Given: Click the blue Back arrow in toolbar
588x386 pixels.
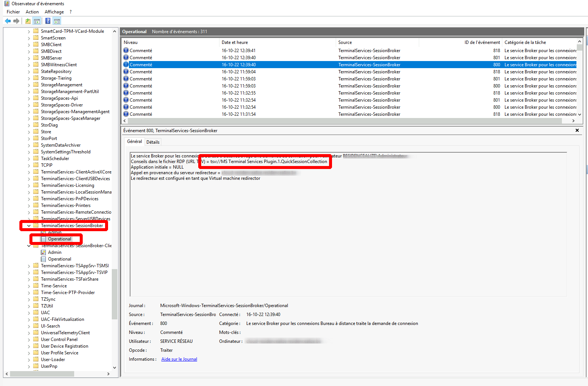Looking at the screenshot, I should click(8, 21).
